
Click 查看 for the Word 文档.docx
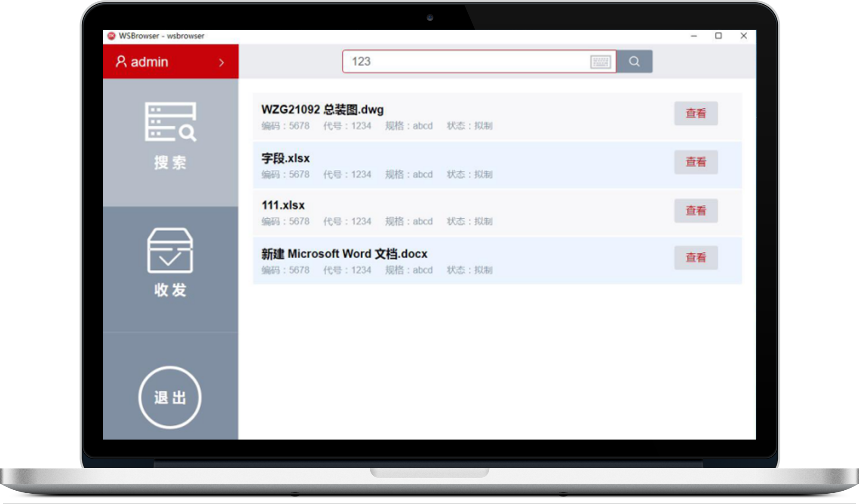click(x=696, y=257)
